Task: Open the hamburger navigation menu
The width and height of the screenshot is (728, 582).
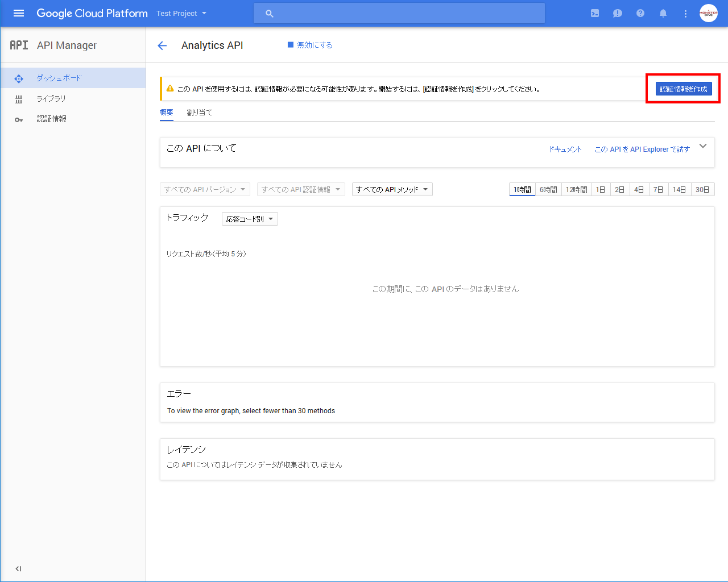Action: (x=19, y=13)
